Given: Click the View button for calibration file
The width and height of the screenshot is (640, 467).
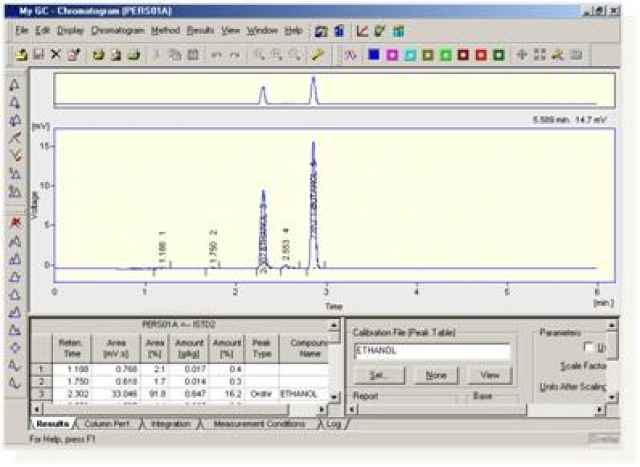Looking at the screenshot, I should 489,375.
